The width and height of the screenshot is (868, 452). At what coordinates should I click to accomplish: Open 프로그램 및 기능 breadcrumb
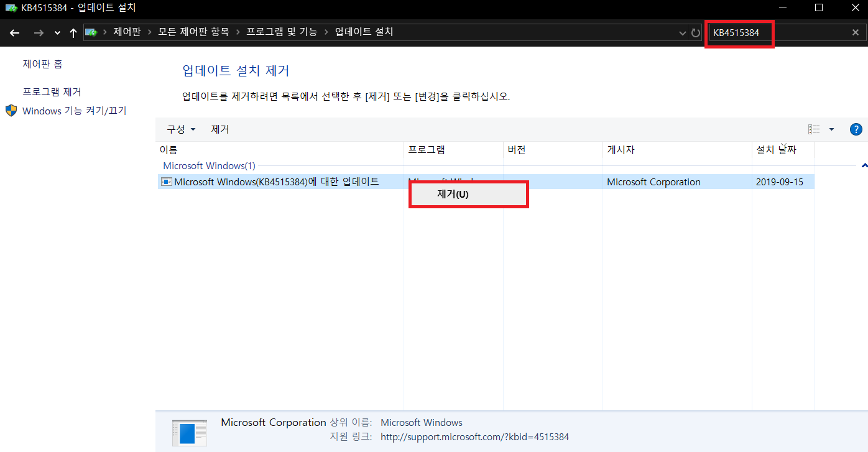282,32
